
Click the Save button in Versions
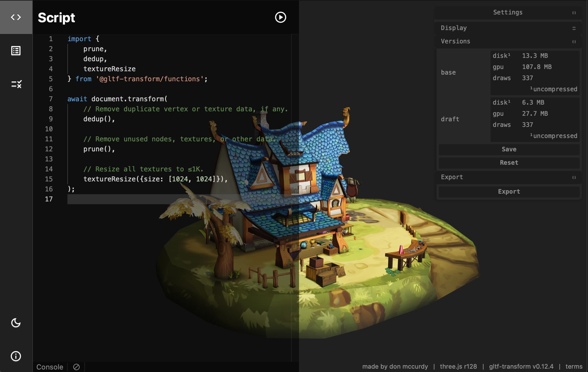[x=509, y=149]
